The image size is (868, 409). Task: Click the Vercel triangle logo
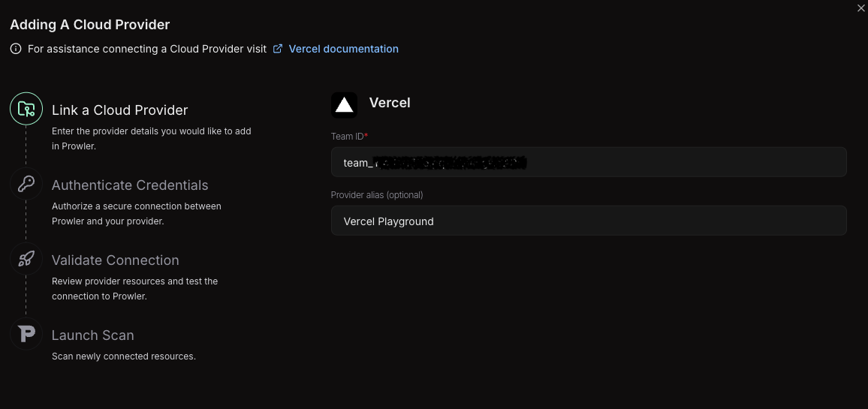click(x=345, y=104)
